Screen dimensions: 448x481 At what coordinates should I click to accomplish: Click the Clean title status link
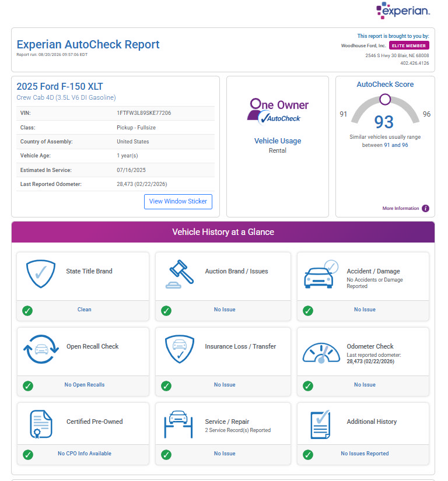(85, 310)
